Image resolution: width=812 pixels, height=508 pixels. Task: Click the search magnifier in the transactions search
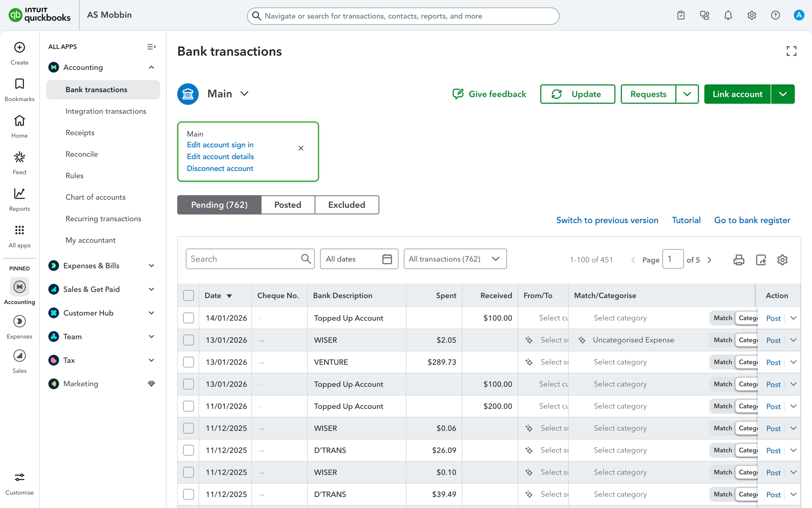point(306,259)
